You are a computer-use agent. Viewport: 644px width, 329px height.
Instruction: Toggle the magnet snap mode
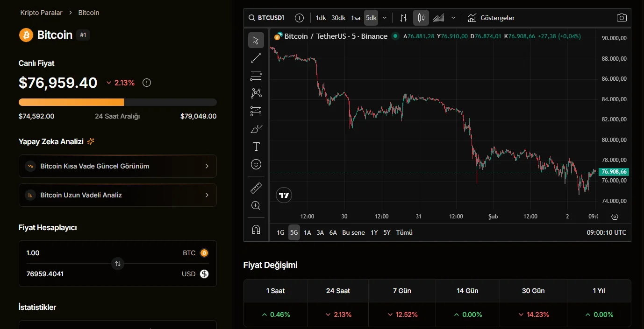(x=256, y=230)
